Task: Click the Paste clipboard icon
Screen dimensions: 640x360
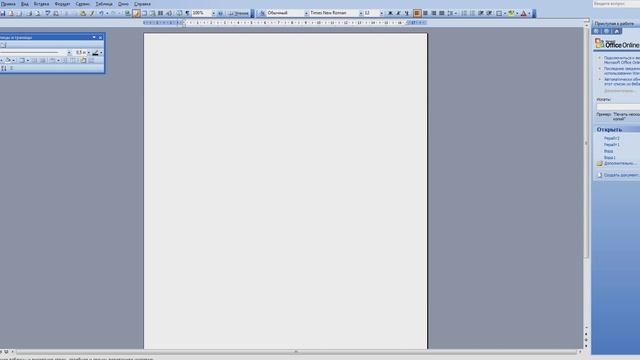Action: point(83,13)
